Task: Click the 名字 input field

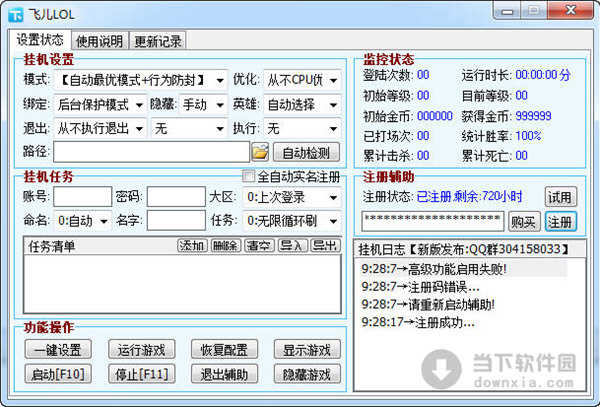Action: [x=176, y=221]
